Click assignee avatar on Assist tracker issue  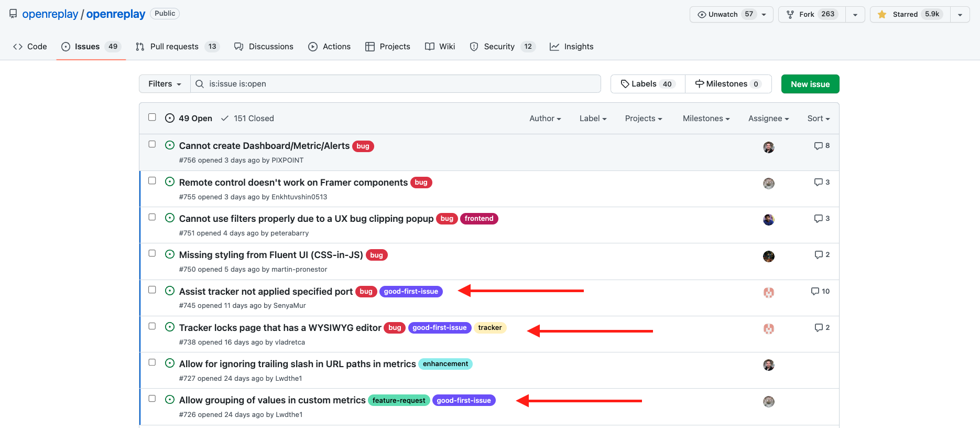pyautogui.click(x=769, y=293)
